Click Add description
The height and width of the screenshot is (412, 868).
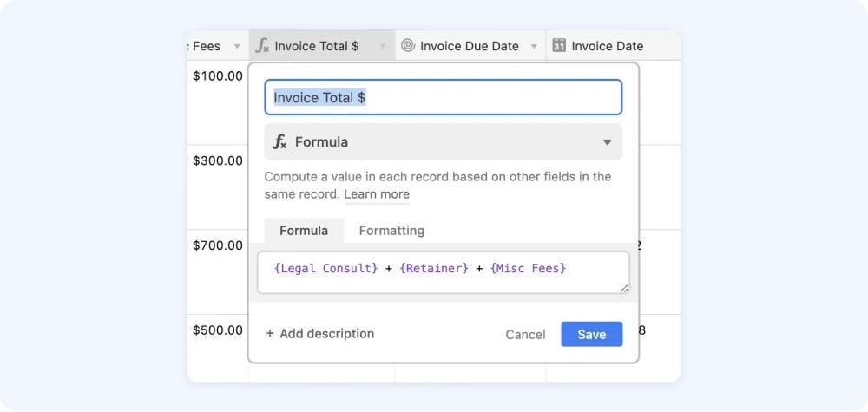320,334
